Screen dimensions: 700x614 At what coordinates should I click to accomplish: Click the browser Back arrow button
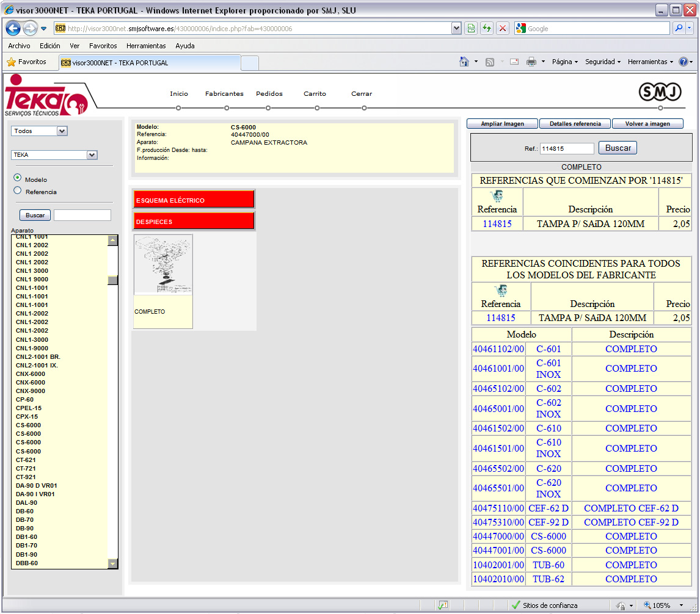[x=13, y=29]
